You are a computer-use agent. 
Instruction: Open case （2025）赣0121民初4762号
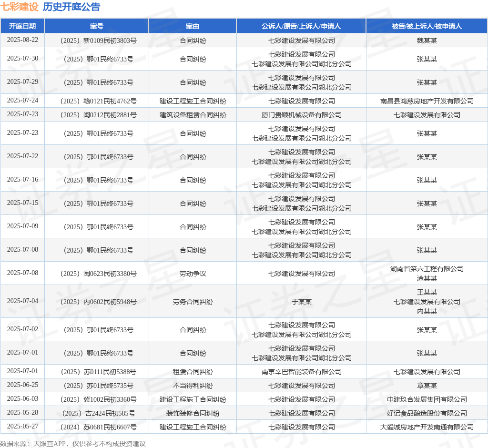click(x=97, y=101)
